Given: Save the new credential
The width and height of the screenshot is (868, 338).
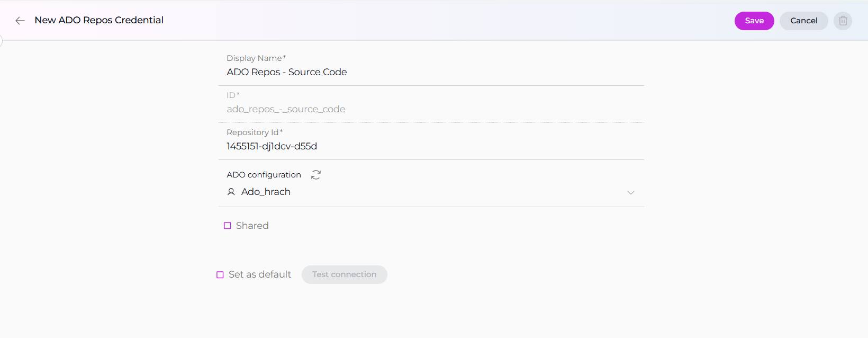Looking at the screenshot, I should point(754,21).
